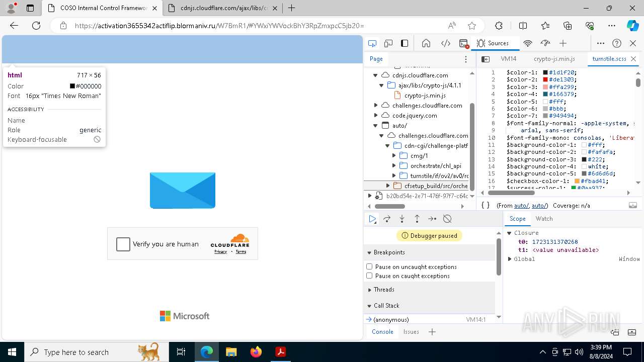Hide the Sources navigator pane

[x=486, y=59]
